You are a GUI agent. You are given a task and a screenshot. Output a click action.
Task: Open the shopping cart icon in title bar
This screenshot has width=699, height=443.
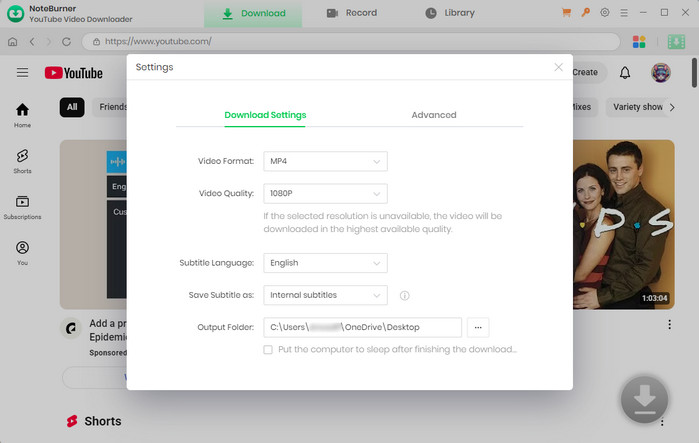[x=567, y=13]
